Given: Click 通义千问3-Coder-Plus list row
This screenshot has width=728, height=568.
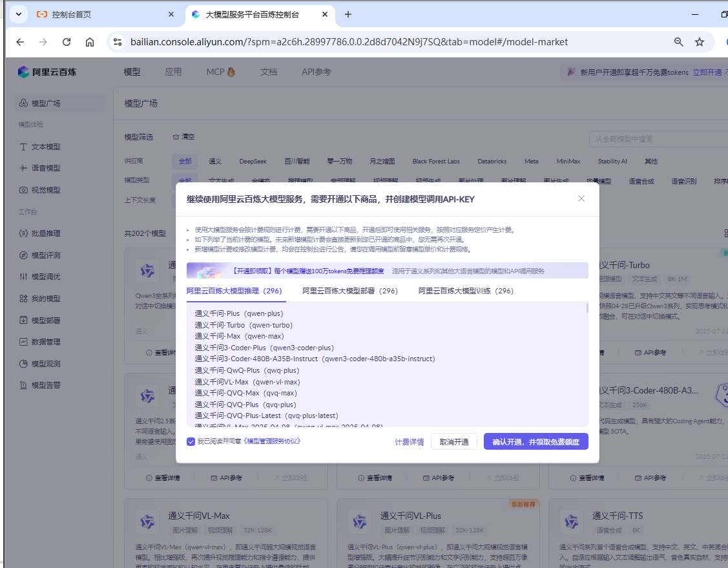Looking at the screenshot, I should click(264, 348).
